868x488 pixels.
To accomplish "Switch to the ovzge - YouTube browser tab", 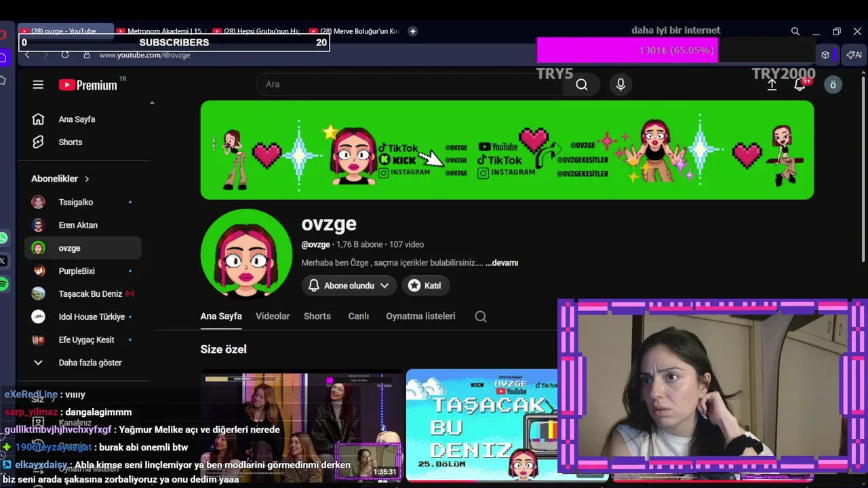I will 65,31.
